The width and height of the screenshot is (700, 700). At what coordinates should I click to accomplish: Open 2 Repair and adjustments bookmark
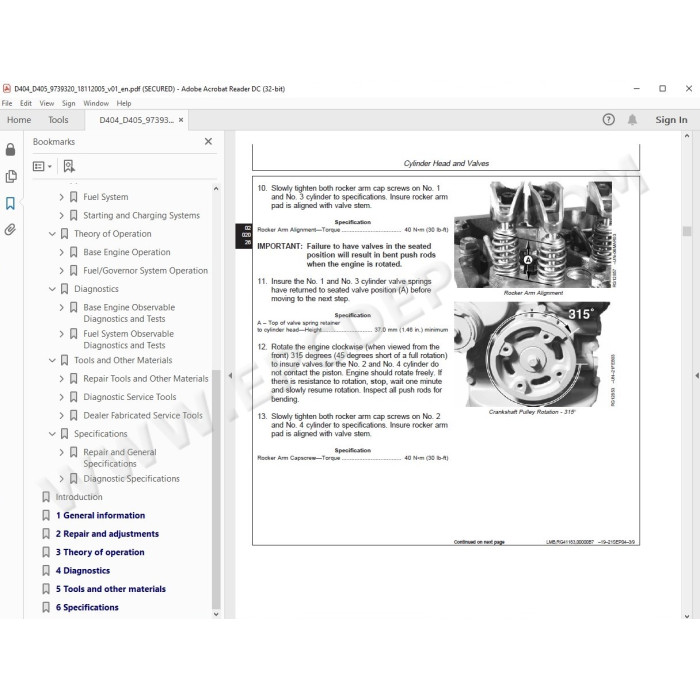coord(107,533)
